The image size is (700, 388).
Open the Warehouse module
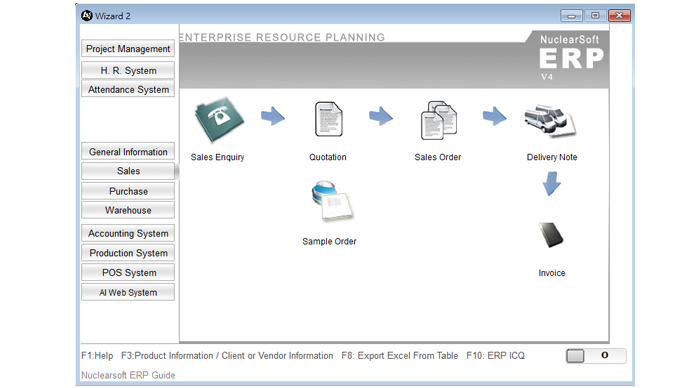(x=128, y=210)
